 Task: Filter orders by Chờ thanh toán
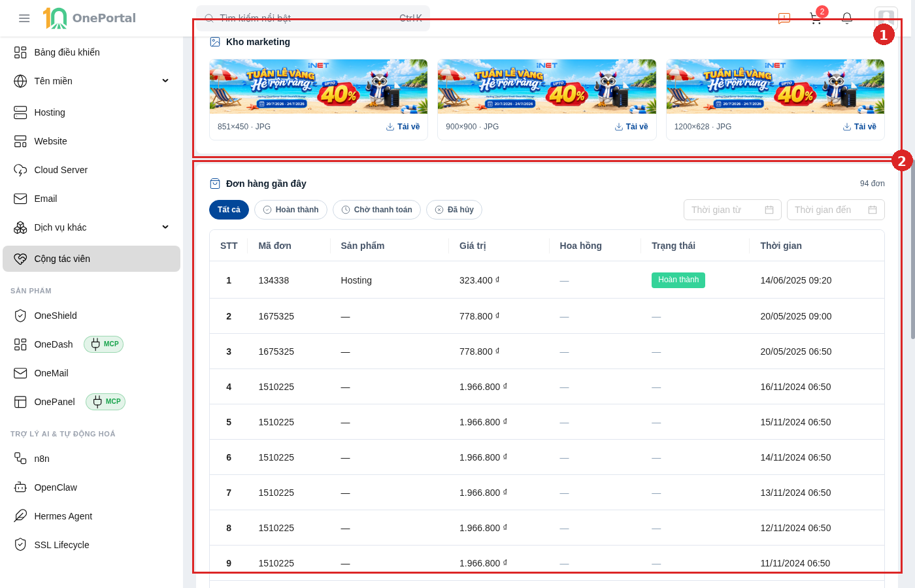click(376, 210)
